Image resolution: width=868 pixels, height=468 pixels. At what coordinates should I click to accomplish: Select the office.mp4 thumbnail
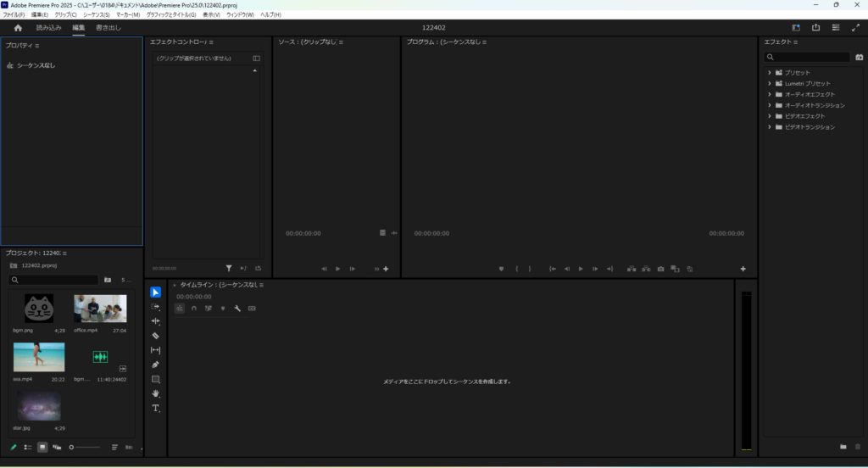[x=100, y=309]
